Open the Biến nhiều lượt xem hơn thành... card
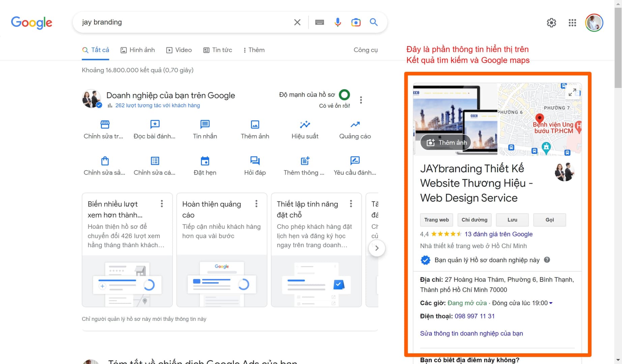This screenshot has width=622, height=364. (127, 250)
